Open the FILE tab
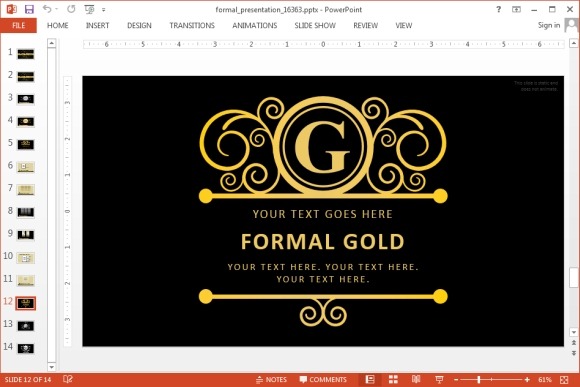This screenshot has height=387, width=580. [18, 26]
